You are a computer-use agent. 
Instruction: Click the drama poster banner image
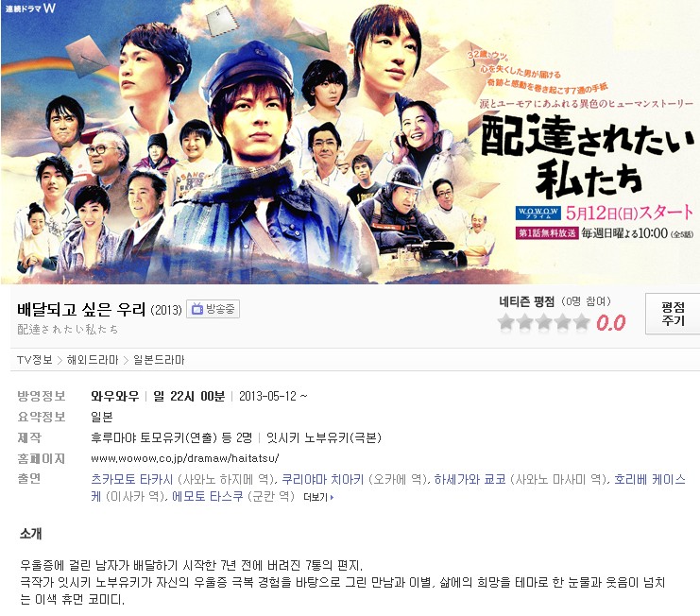coord(350,142)
